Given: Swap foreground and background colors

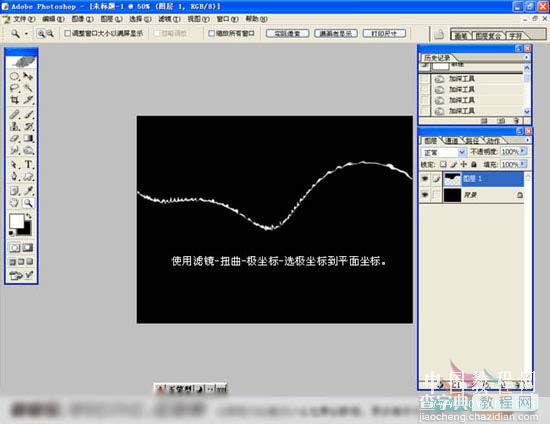Looking at the screenshot, I should click(29, 216).
